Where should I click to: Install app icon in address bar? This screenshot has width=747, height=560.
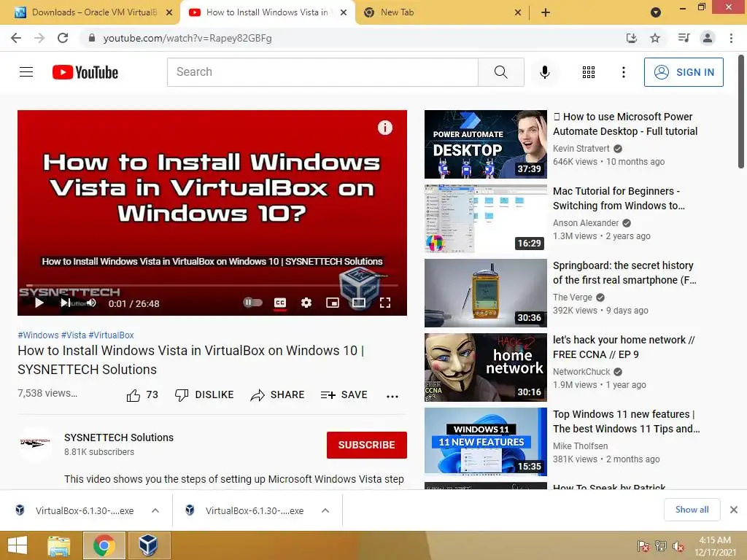[631, 38]
